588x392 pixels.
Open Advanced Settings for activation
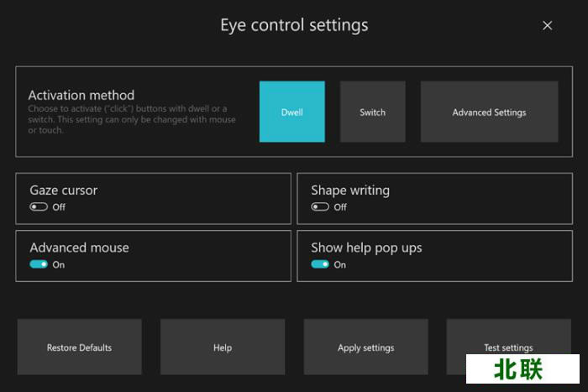coord(489,112)
